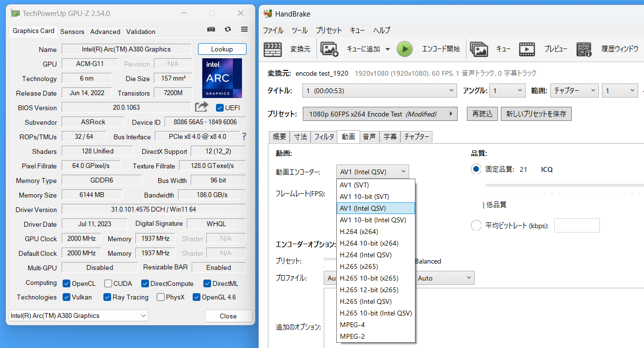Open the ファイル menu

(273, 30)
